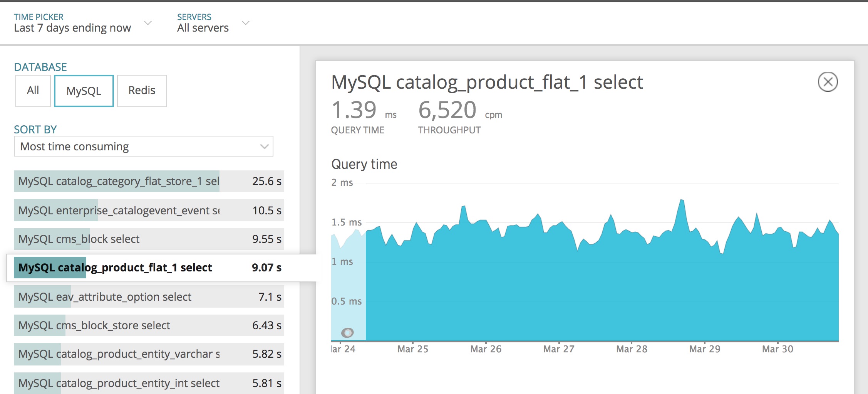
Task: Click the Query Time value of 1.39 ms
Action: 354,109
